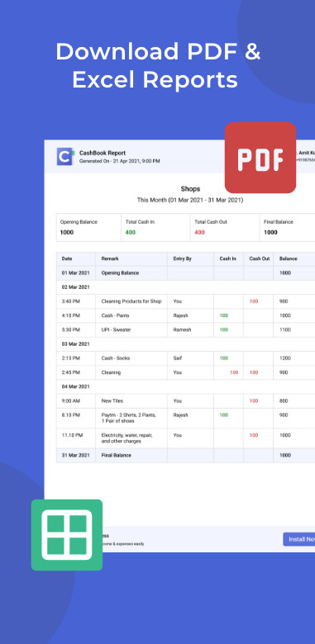The height and width of the screenshot is (644, 315).
Task: Click the CashBook logo icon
Action: point(65,157)
